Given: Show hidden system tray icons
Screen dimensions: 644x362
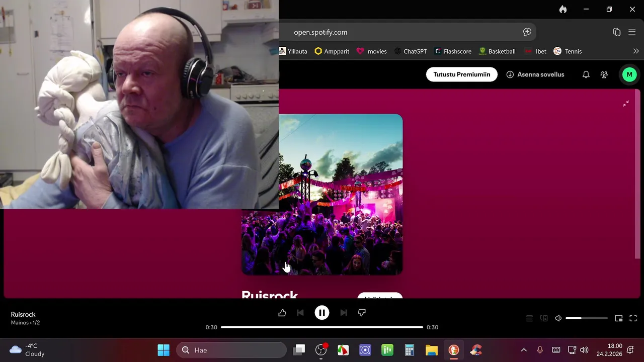Looking at the screenshot, I should point(524,350).
